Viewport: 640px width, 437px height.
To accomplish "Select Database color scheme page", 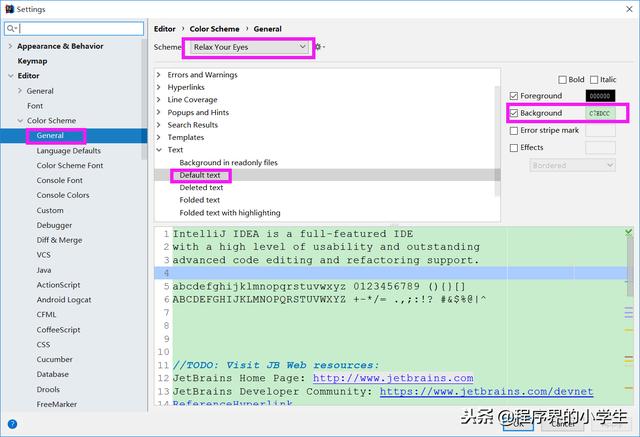I will click(x=53, y=374).
